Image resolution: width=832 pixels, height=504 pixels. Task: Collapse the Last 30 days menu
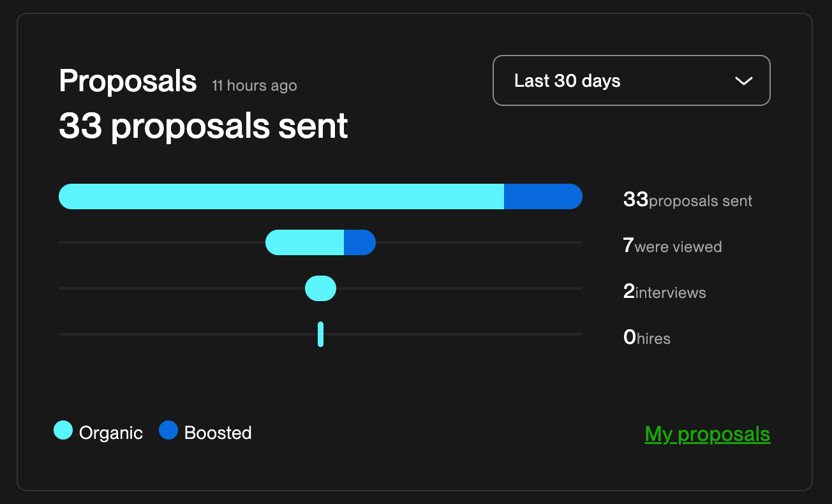[x=631, y=80]
